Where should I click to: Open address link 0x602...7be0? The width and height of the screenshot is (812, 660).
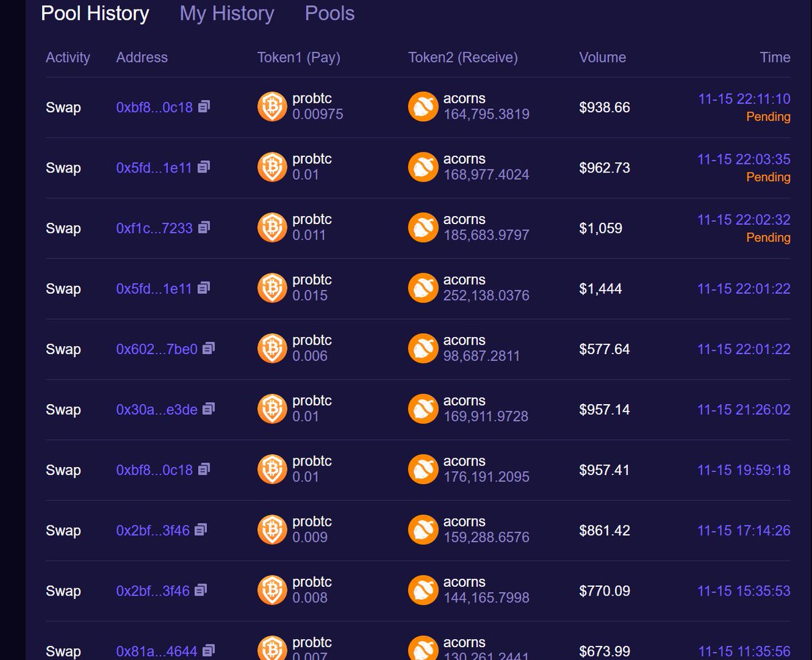157,349
